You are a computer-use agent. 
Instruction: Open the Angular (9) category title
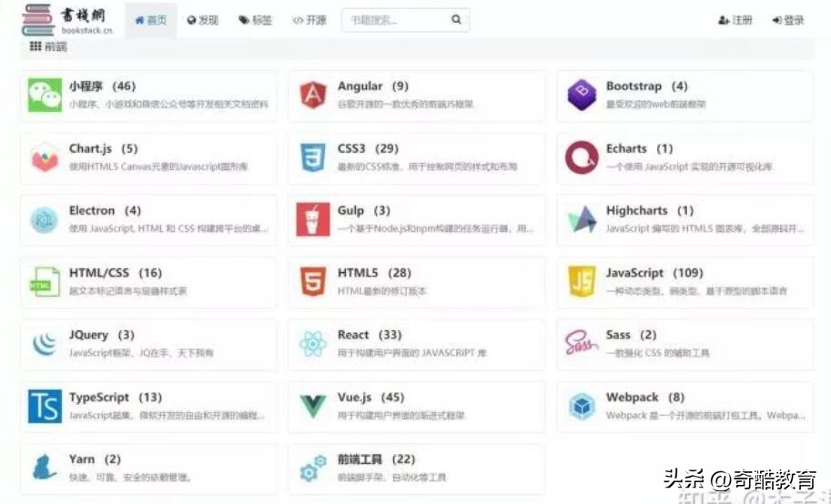[x=372, y=86]
